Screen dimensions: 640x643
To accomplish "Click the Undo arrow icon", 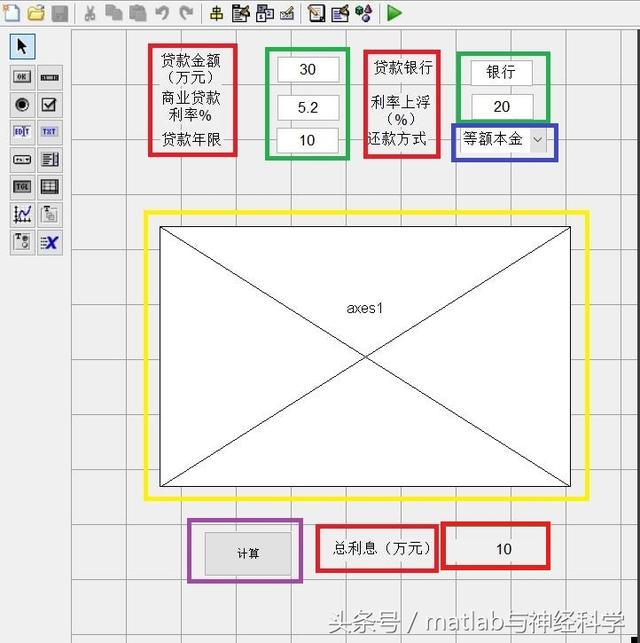I will [x=162, y=13].
